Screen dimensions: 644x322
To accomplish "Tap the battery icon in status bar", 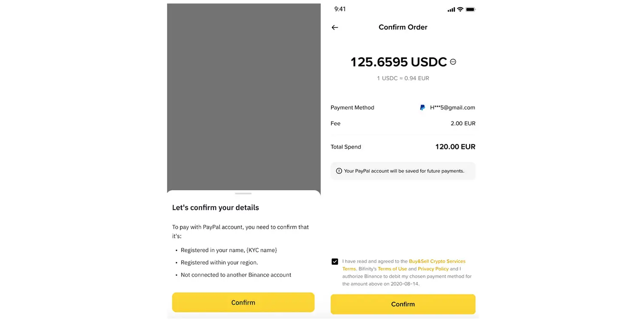I will coord(471,9).
